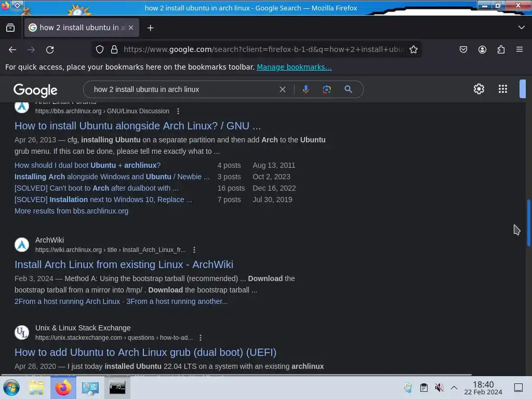Open the Google apps grid

(x=503, y=89)
